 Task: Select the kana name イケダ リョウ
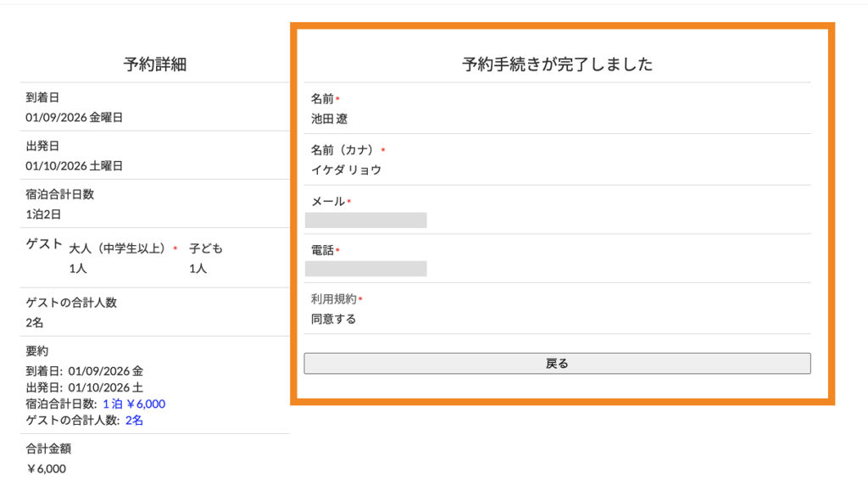point(346,170)
